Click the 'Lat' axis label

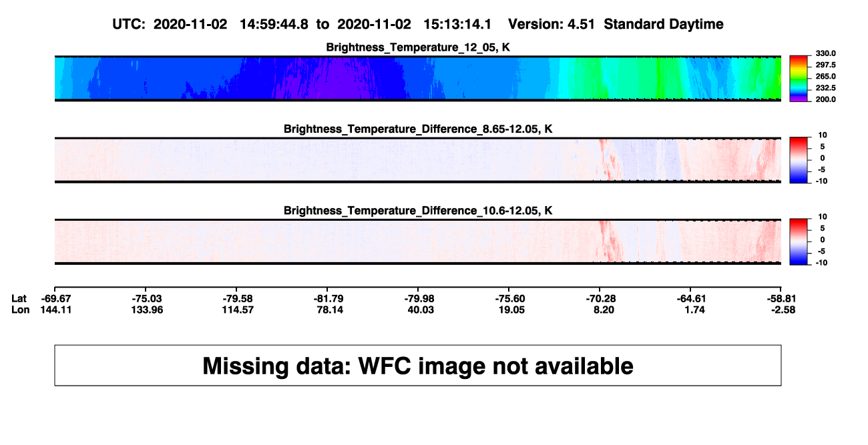point(19,298)
